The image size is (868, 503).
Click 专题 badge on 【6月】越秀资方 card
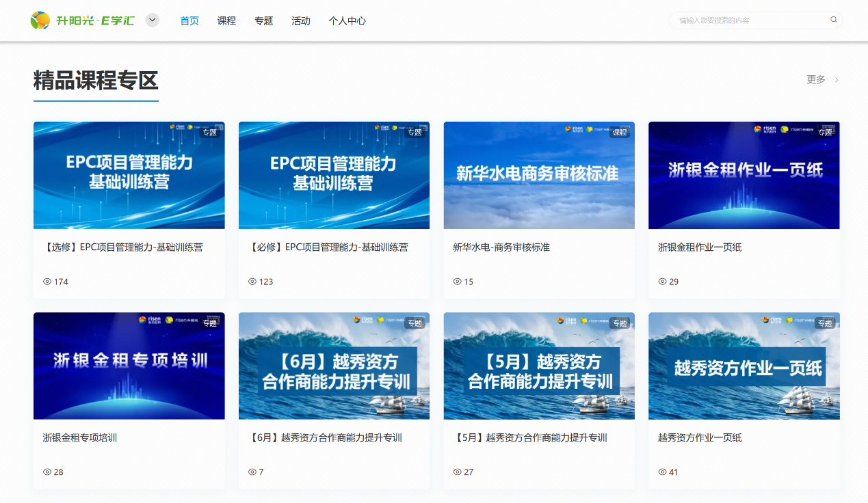click(x=415, y=323)
